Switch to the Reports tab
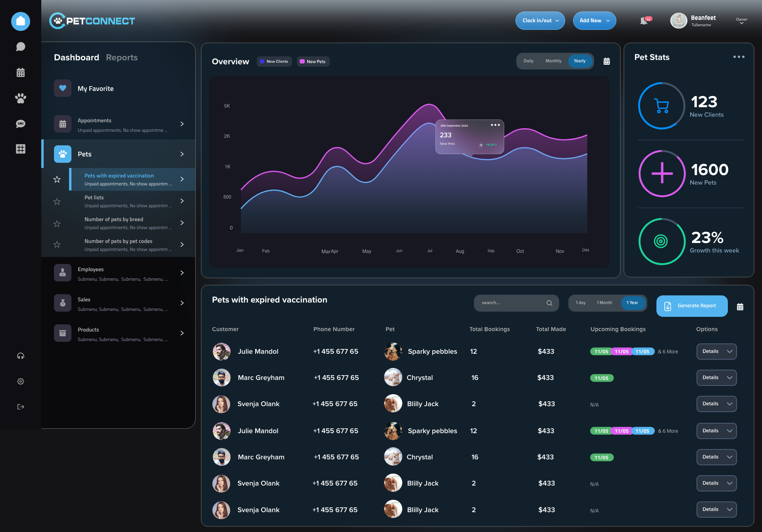Viewport: 762px width, 532px height. coord(122,58)
